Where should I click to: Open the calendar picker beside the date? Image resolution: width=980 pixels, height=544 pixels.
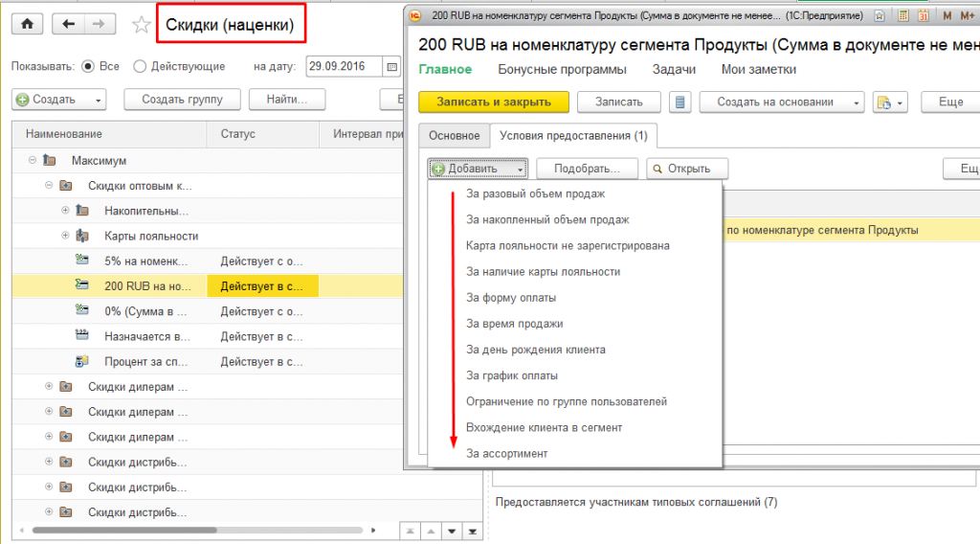pyautogui.click(x=390, y=66)
